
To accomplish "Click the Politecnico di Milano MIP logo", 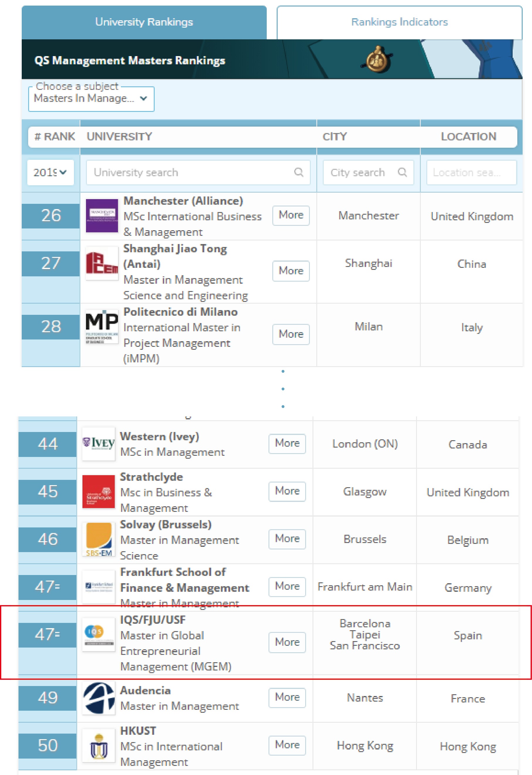I will click(x=102, y=327).
